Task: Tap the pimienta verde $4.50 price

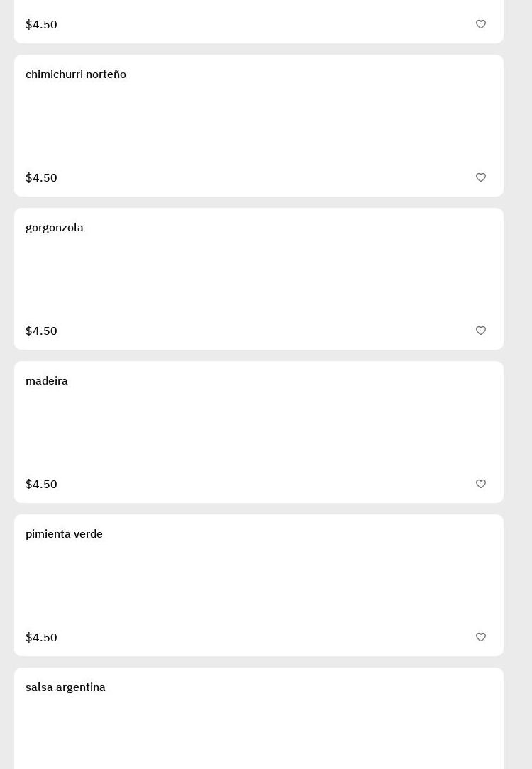Action: pos(41,637)
